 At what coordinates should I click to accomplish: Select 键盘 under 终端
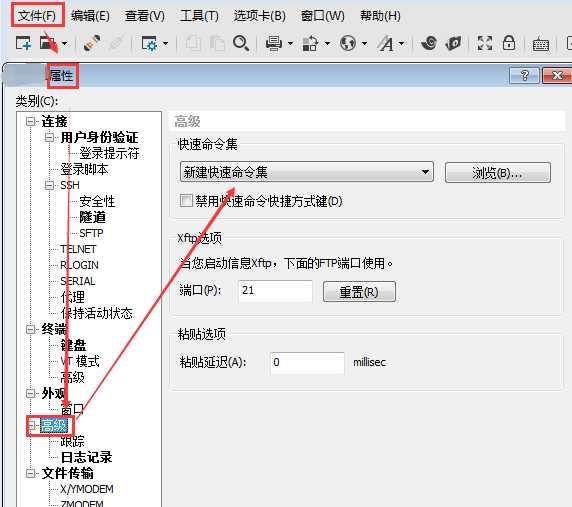pyautogui.click(x=73, y=345)
